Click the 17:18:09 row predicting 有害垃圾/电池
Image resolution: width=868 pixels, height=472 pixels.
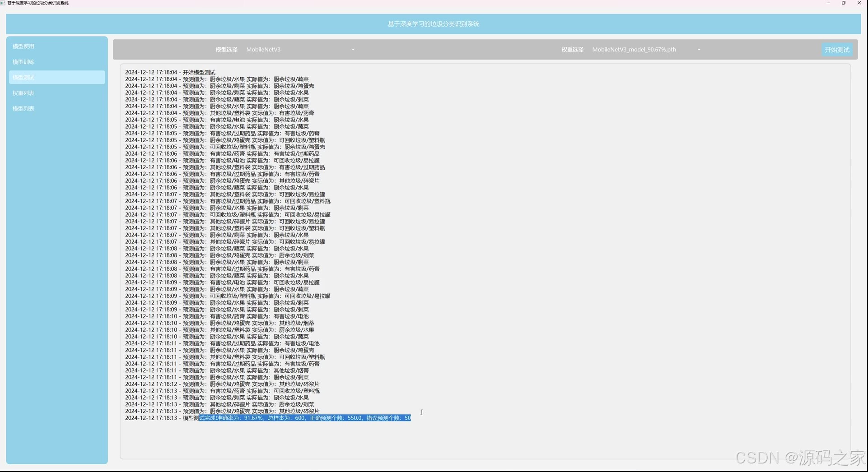tap(222, 282)
